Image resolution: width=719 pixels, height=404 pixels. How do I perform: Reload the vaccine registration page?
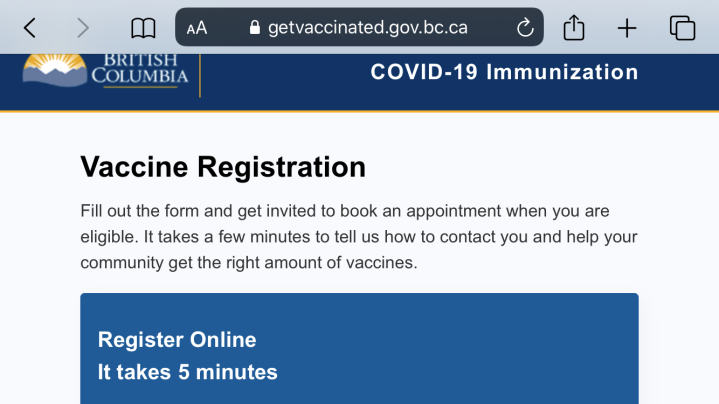pos(525,28)
